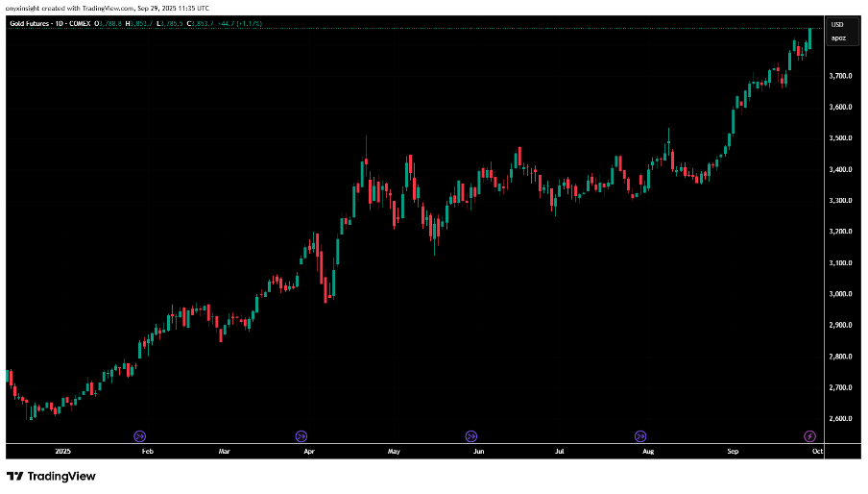The width and height of the screenshot is (868, 494).
Task: Click the COMEX exchange label in legend
Action: [x=79, y=24]
